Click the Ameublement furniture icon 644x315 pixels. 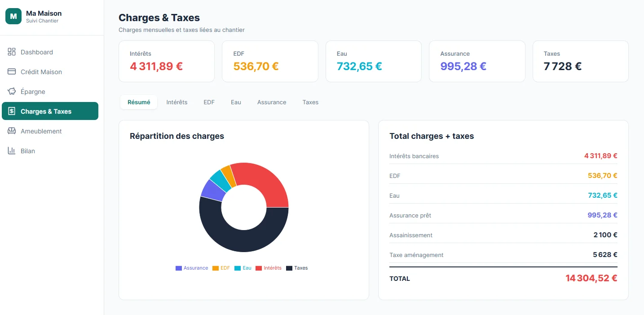11,131
